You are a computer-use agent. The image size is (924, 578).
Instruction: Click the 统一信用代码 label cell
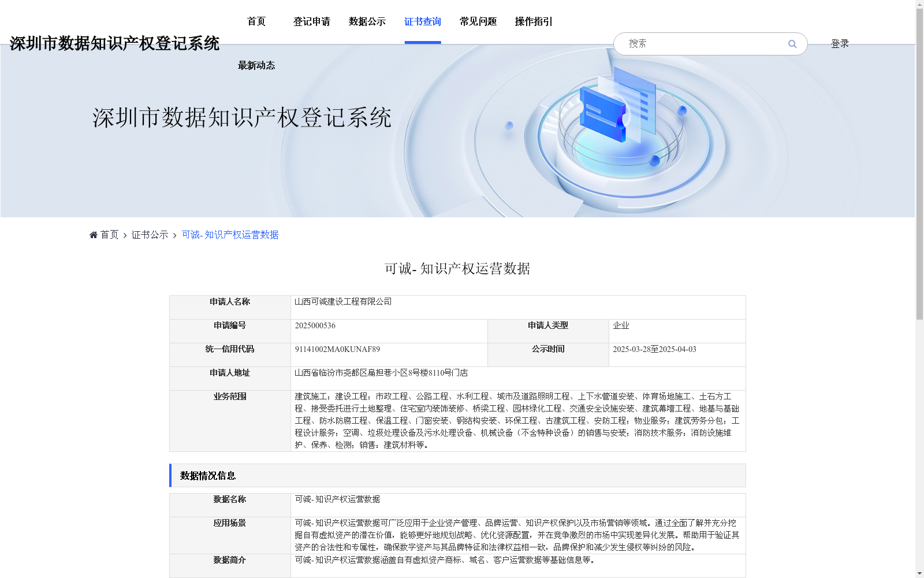[x=230, y=355]
